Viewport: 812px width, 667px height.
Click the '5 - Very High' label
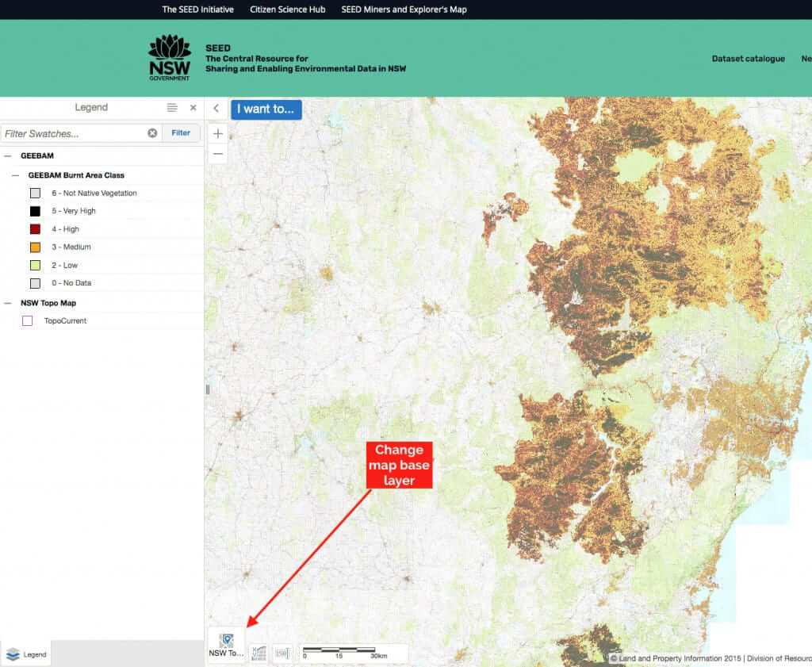(x=74, y=211)
